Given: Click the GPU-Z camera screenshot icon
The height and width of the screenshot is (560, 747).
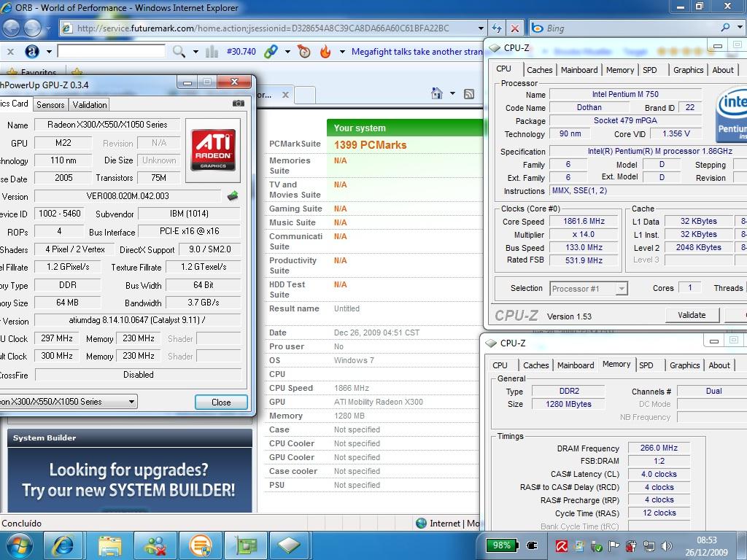Looking at the screenshot, I should pyautogui.click(x=239, y=104).
